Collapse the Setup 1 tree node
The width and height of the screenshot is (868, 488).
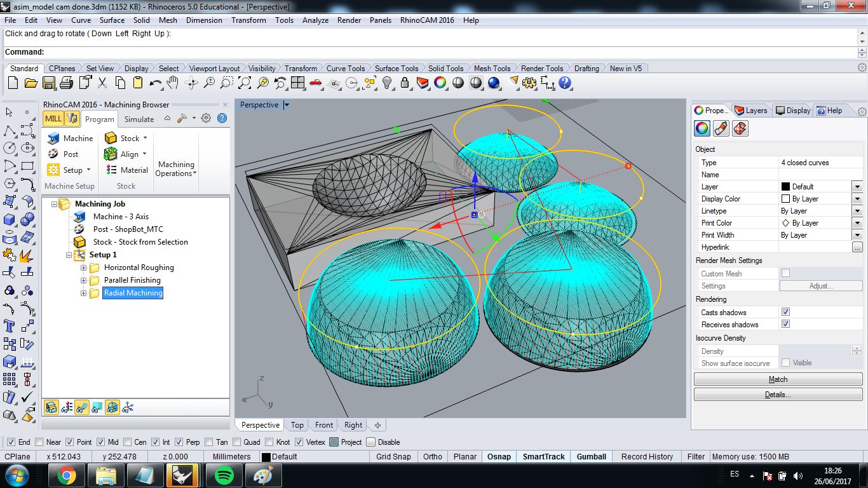pyautogui.click(x=69, y=255)
